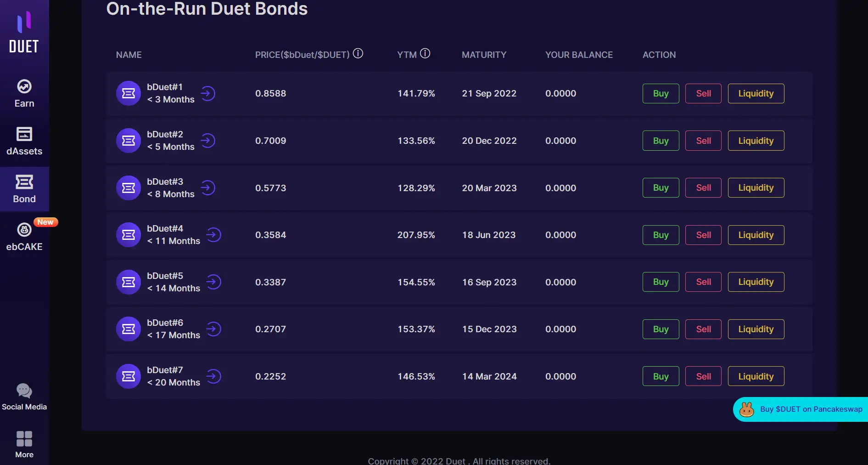The width and height of the screenshot is (868, 465).
Task: Click the bDuet#1 bond token icon
Action: [x=129, y=93]
